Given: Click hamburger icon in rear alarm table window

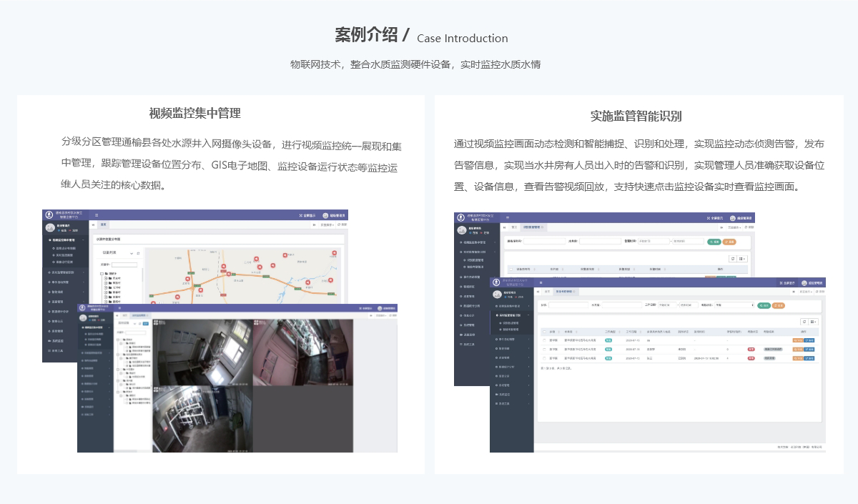Looking at the screenshot, I should [x=508, y=217].
